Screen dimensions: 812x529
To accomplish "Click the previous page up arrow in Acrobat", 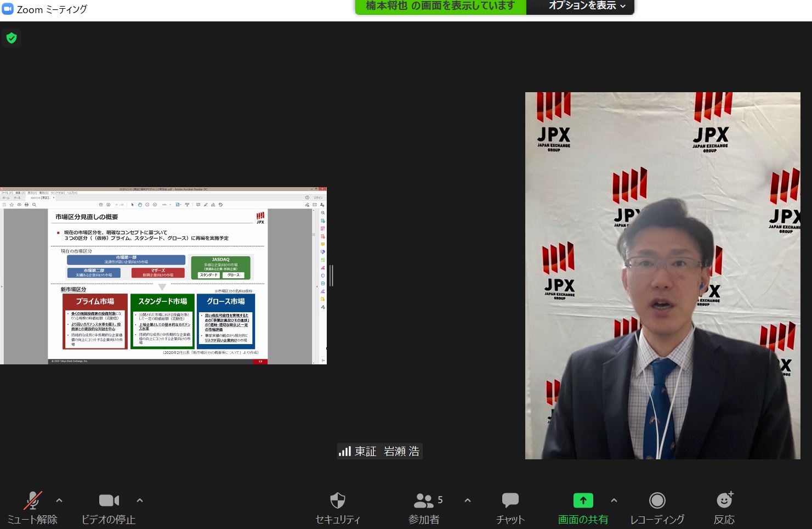I will (101, 205).
